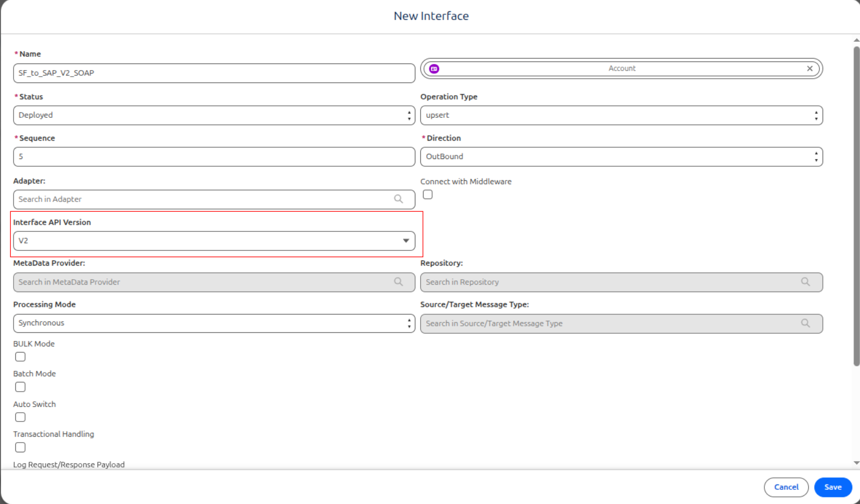Click the Cancel button
Image resolution: width=860 pixels, height=504 pixels.
[786, 487]
